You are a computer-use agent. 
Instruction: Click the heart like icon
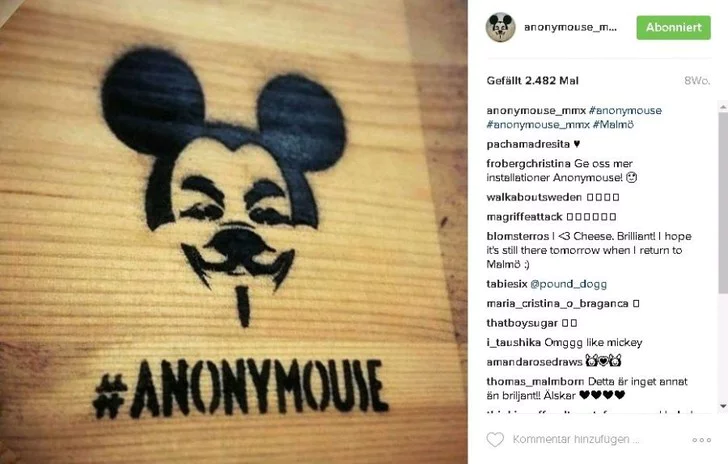click(495, 439)
